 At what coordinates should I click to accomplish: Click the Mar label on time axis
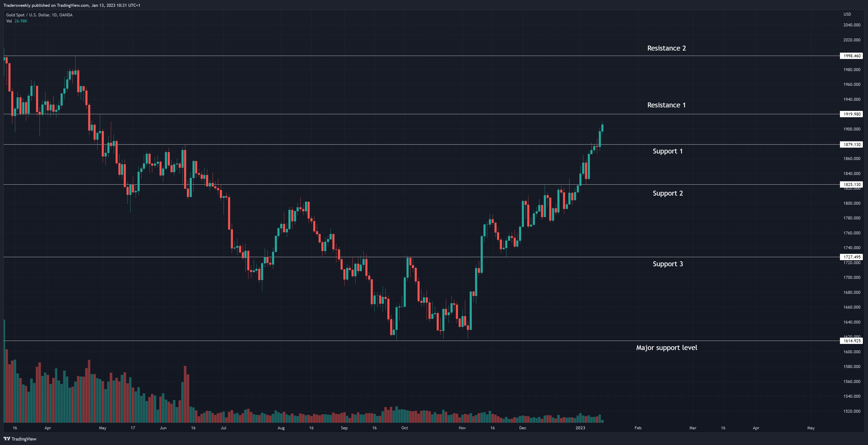click(x=693, y=428)
